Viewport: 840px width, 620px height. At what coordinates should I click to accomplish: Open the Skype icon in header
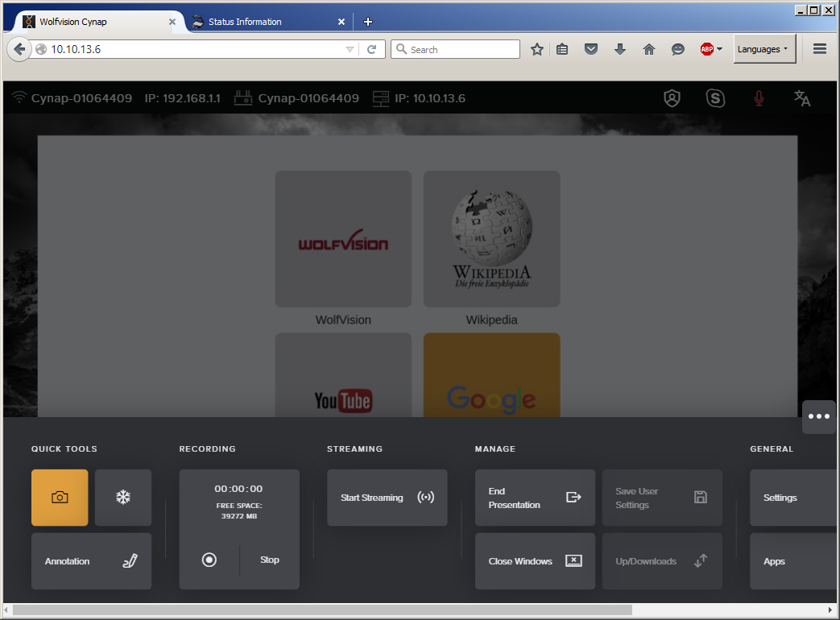click(715, 98)
